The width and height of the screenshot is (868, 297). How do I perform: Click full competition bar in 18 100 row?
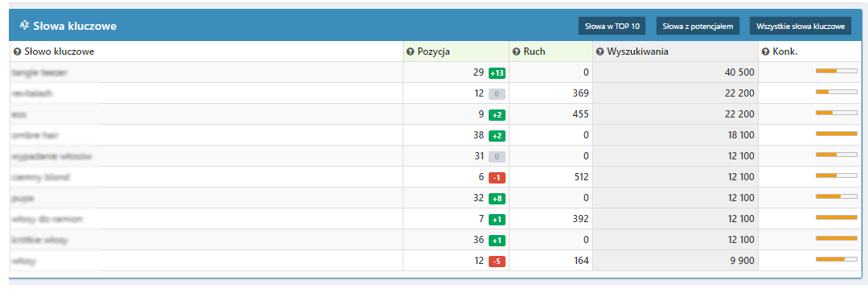click(837, 134)
